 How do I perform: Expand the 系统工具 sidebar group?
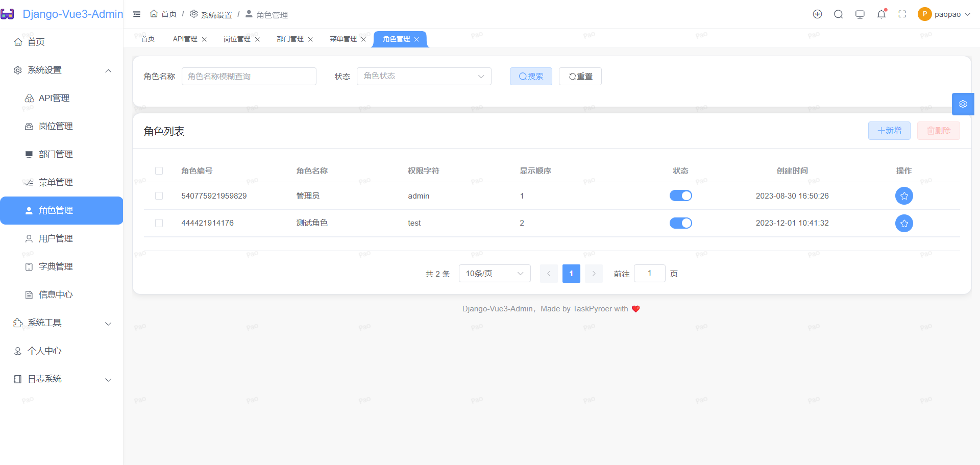click(61, 323)
